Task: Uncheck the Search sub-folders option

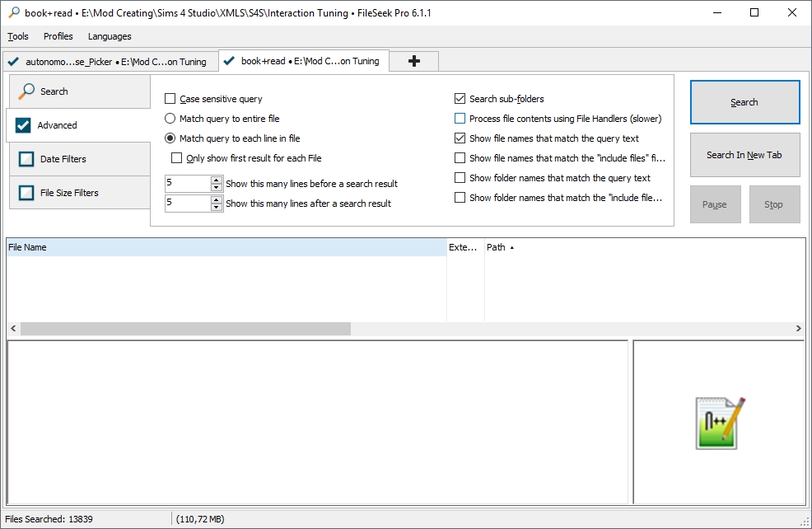Action: point(460,99)
